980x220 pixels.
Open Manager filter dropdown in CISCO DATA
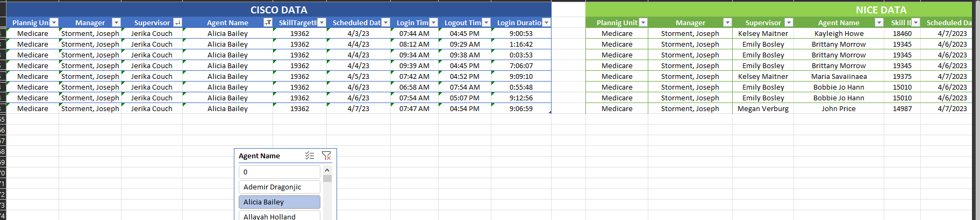[116, 23]
